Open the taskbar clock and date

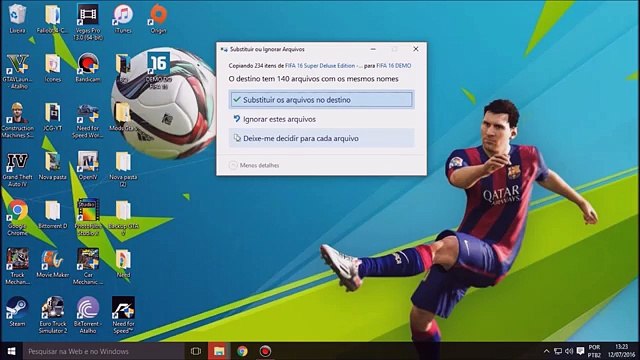point(621,351)
